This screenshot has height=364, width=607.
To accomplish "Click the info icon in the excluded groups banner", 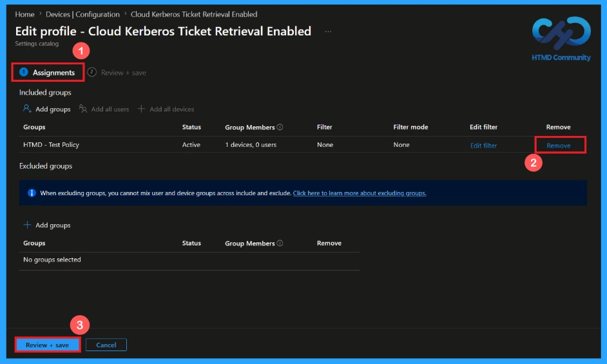I will pos(32,193).
